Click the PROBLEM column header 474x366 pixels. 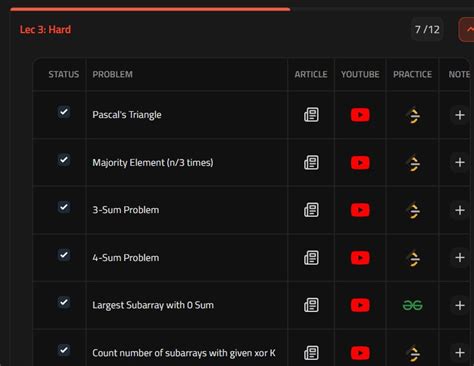tap(113, 74)
